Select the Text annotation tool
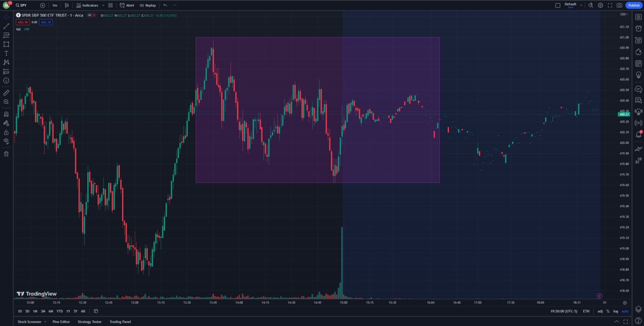Image resolution: width=644 pixels, height=326 pixels. click(6, 53)
